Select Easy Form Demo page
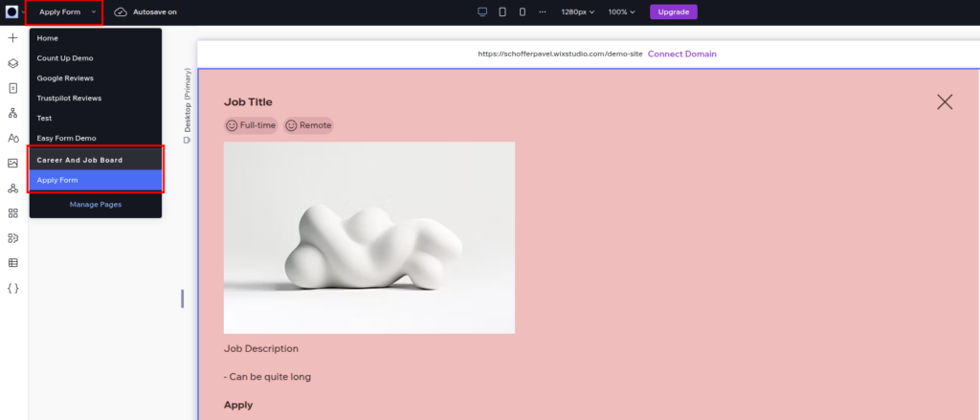The image size is (980, 420). click(66, 138)
